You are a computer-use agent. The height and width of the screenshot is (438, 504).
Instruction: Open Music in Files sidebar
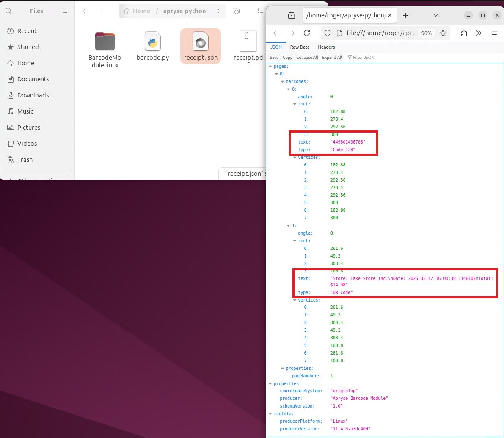(37, 111)
